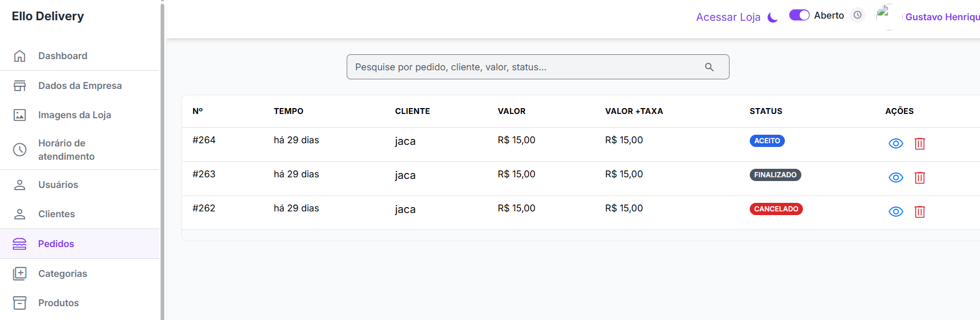The height and width of the screenshot is (320, 980).
Task: Click the search magnifier icon
Action: pos(709,67)
